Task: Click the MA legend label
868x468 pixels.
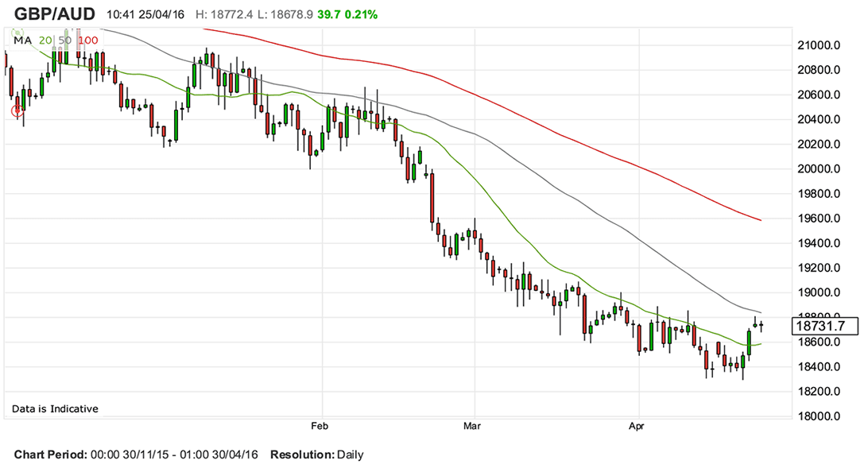Action: (x=21, y=40)
